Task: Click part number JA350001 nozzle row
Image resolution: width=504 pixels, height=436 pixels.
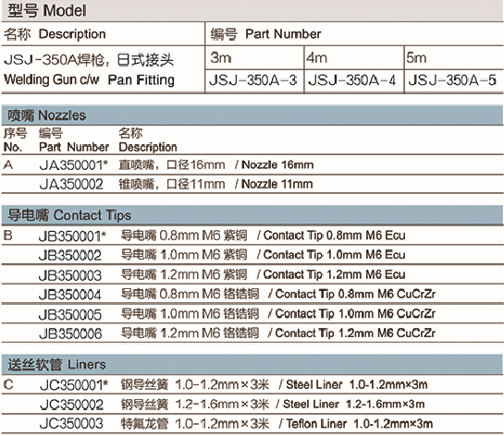Action: (252, 165)
